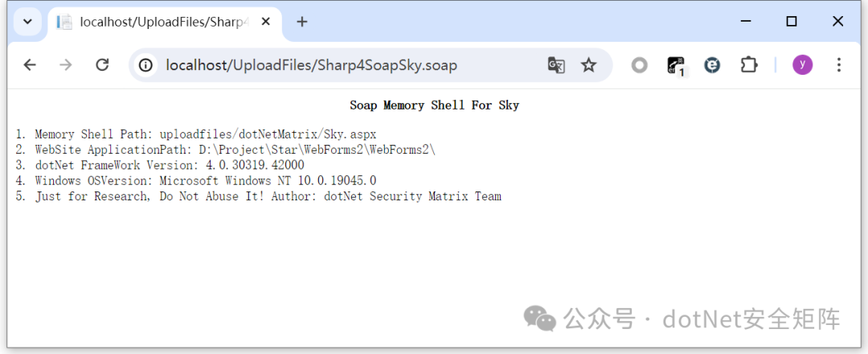This screenshot has width=868, height=354.
Task: Open a new tab with plus button
Action: [302, 22]
